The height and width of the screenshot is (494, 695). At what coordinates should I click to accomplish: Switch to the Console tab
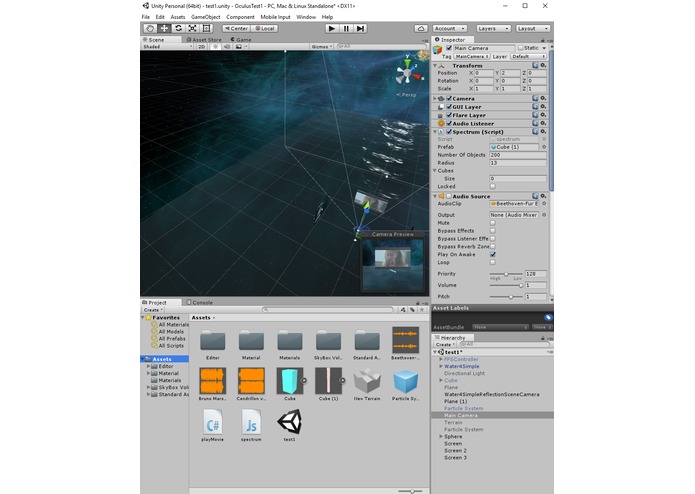199,302
